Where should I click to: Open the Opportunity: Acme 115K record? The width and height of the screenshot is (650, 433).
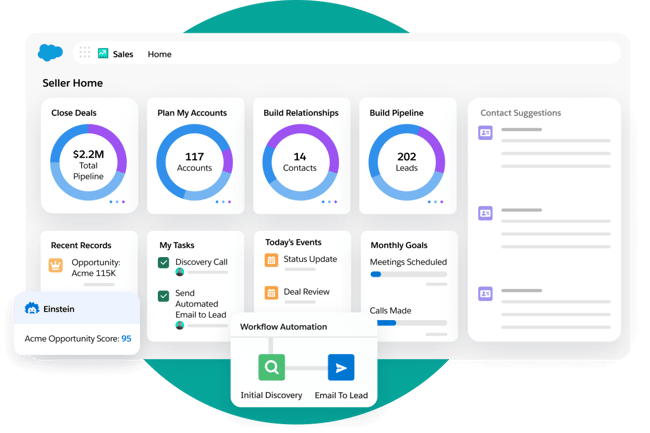96,268
